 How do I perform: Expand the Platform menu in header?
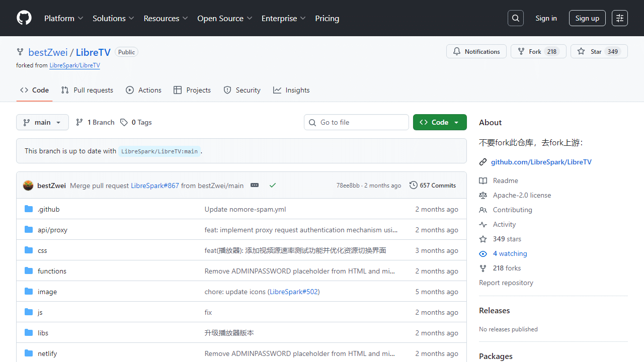(x=63, y=18)
